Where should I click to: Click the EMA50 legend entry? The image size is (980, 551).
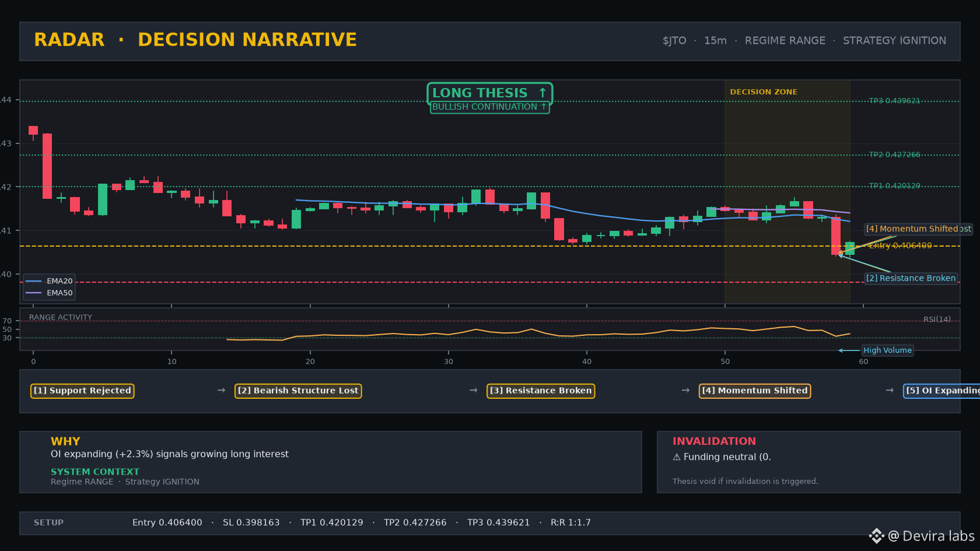(50, 293)
